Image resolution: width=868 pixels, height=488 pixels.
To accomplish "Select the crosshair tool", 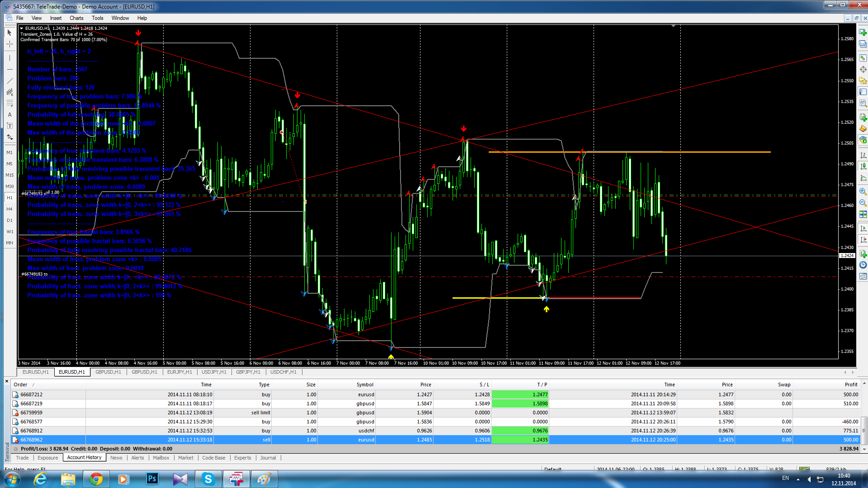I will click(x=9, y=44).
